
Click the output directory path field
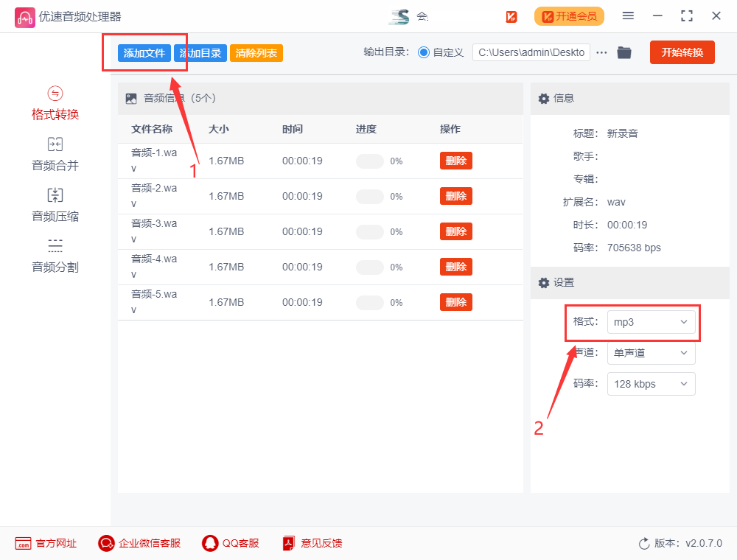[531, 52]
